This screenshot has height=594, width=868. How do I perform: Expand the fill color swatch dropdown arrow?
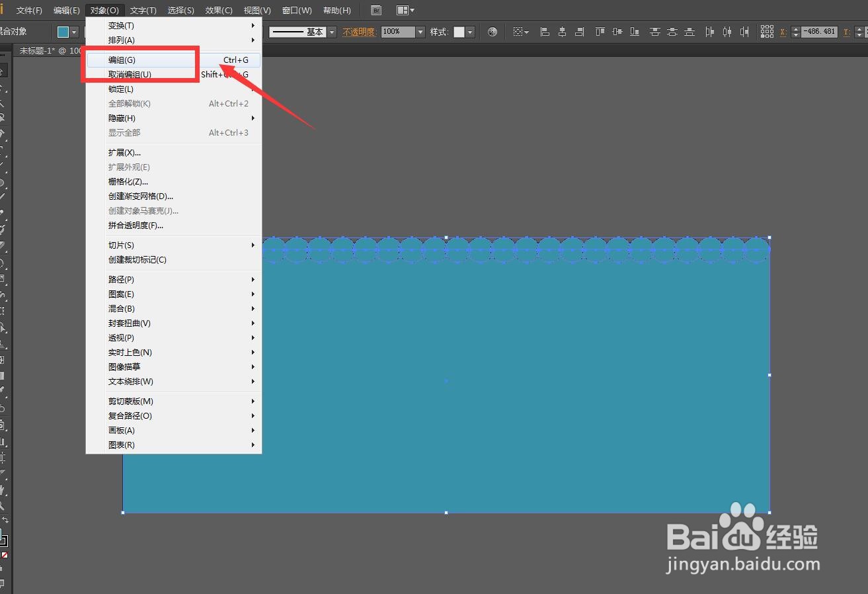(x=75, y=32)
